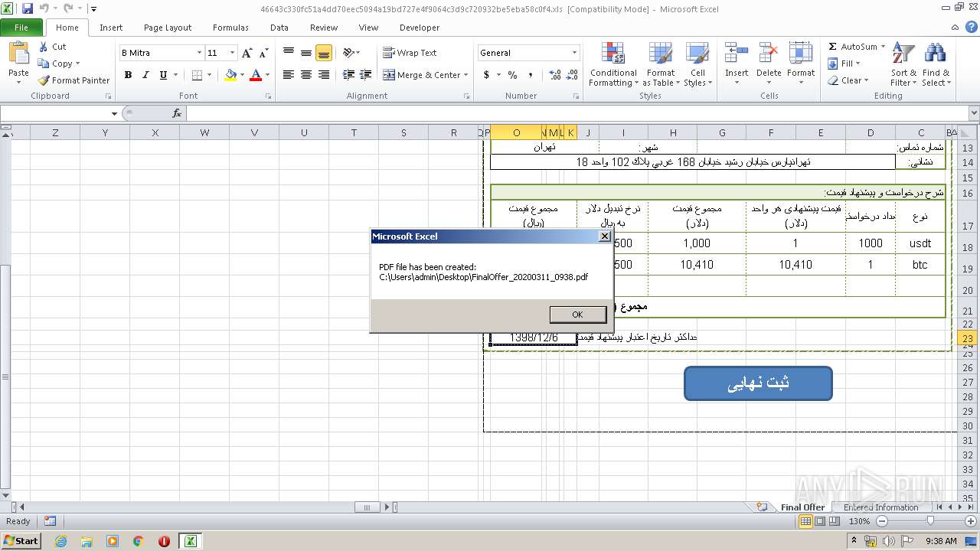The image size is (980, 551).
Task: Toggle Wrap Text
Action: (410, 53)
